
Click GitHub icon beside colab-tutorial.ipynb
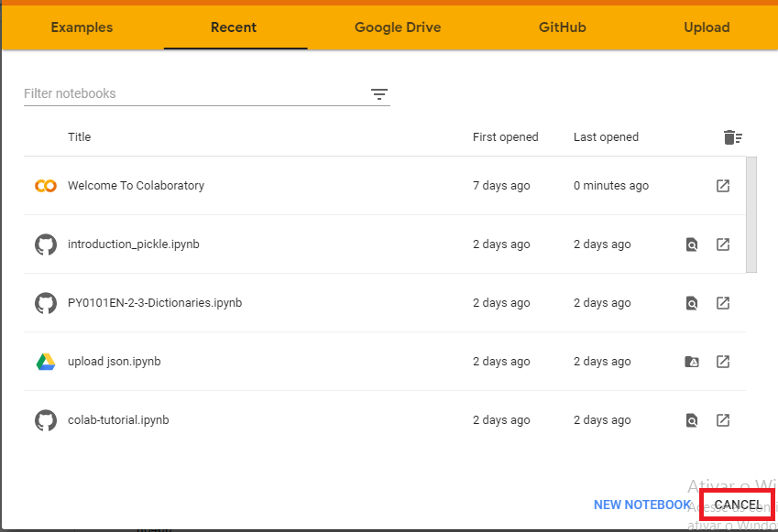(x=46, y=420)
